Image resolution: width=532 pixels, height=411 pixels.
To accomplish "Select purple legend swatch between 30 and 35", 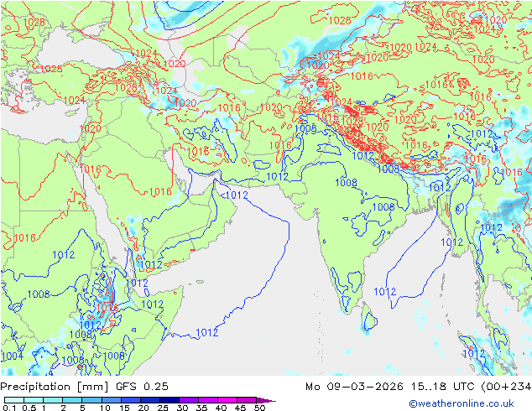I will pyautogui.click(x=188, y=400).
